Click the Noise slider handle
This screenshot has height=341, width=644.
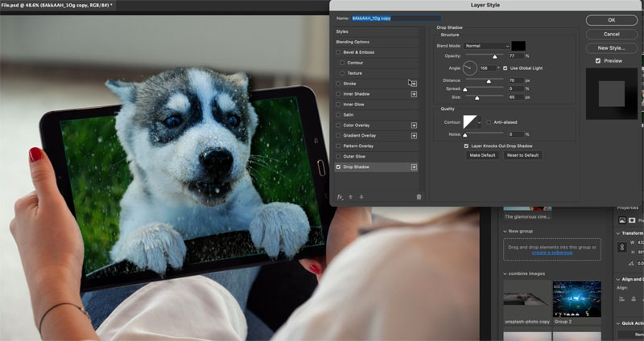click(x=465, y=135)
